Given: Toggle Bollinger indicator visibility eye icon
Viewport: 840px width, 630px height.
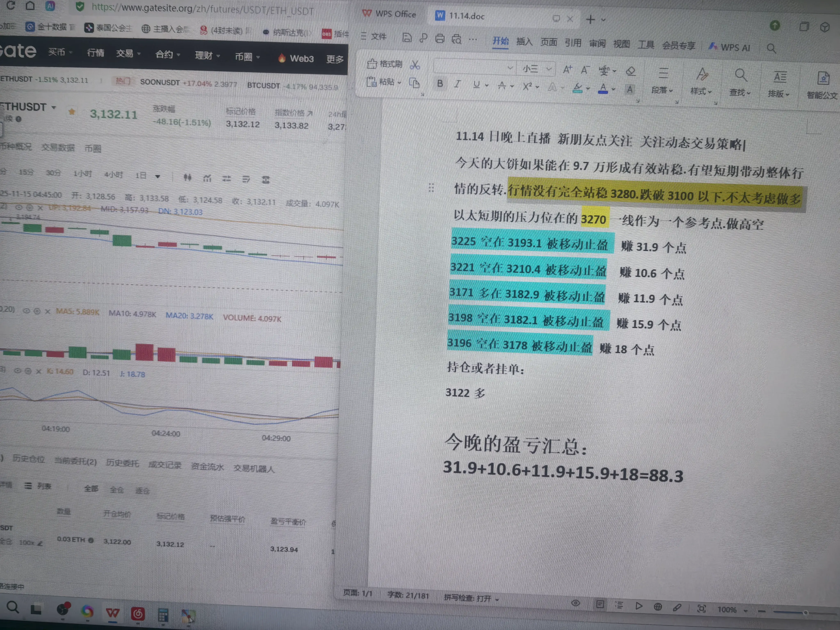Looking at the screenshot, I should 18,207.
